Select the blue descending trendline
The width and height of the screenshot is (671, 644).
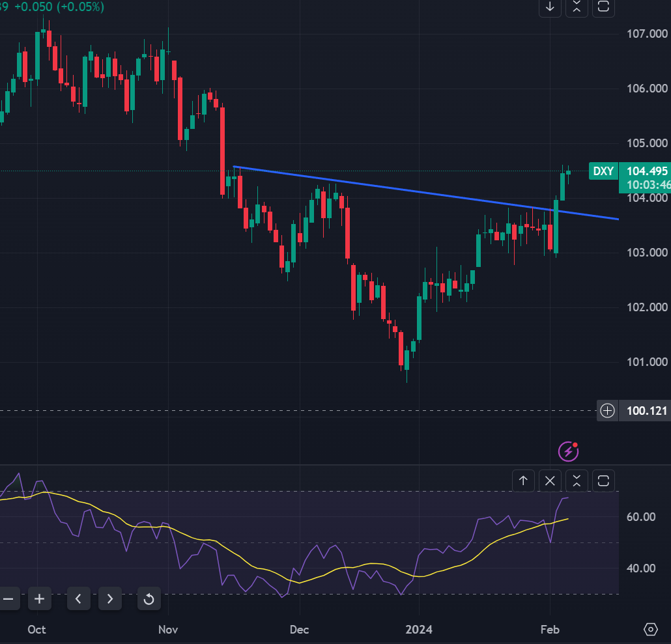pos(426,193)
